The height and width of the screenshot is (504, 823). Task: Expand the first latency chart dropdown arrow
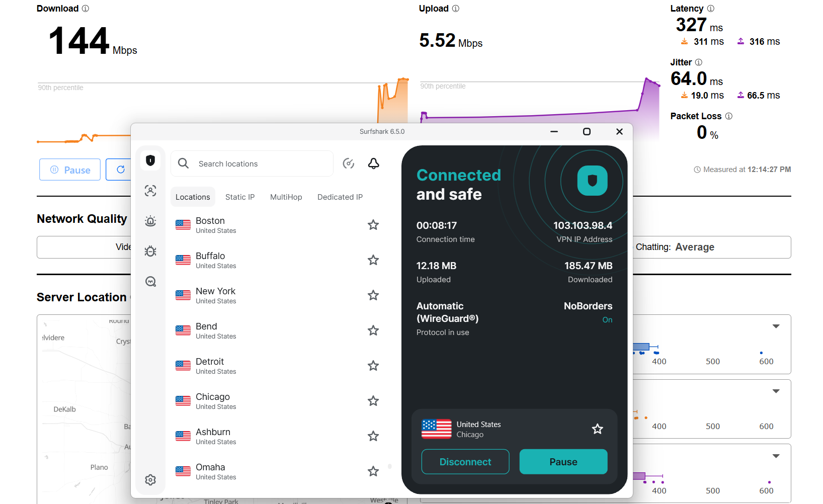click(x=776, y=326)
